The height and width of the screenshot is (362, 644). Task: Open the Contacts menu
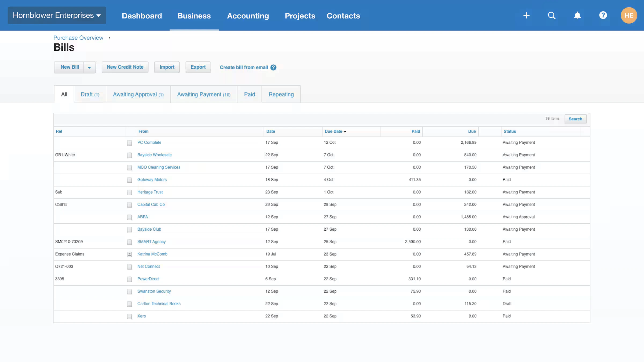[x=343, y=16]
